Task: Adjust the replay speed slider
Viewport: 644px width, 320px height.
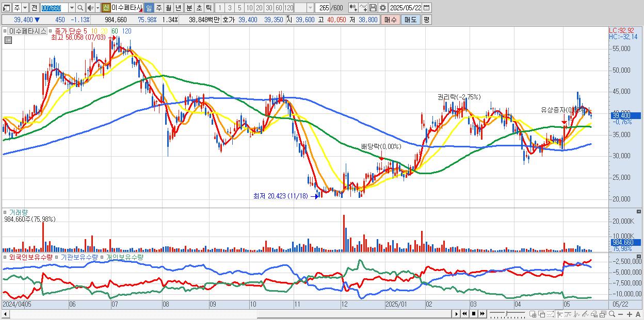Action: coord(506,313)
